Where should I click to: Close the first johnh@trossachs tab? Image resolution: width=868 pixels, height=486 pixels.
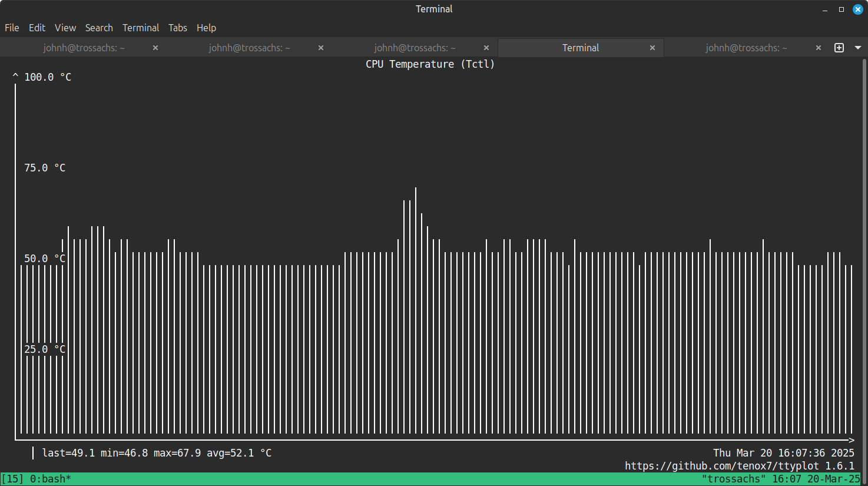[x=154, y=48]
